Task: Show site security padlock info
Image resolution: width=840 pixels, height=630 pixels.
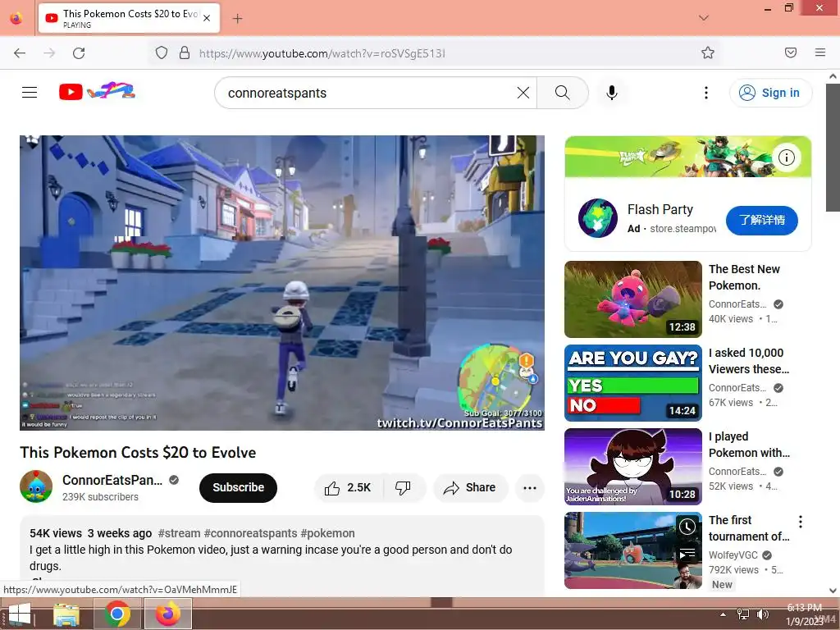Action: 185,53
